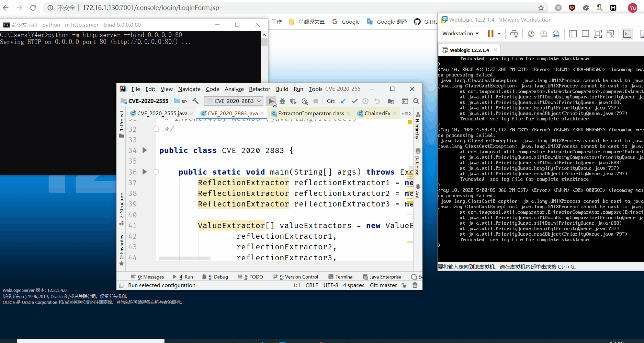Run with coverage icon in IntelliJ
The width and height of the screenshot is (644, 343).
293,101
